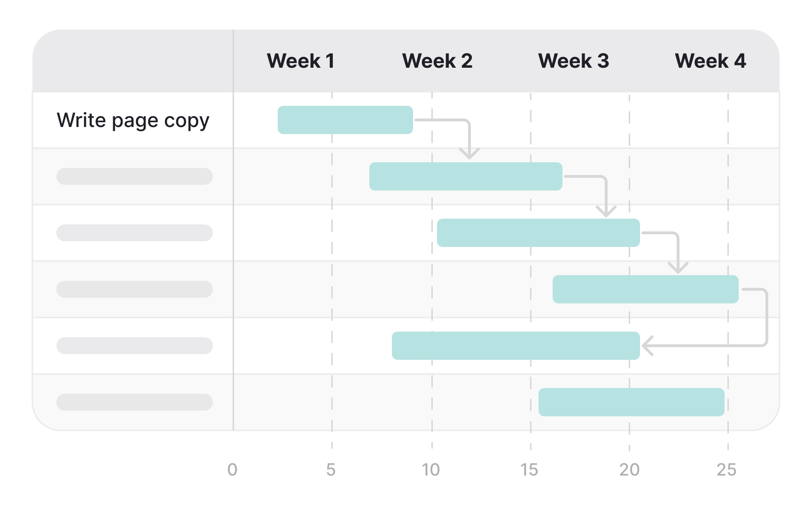Click the third row's teal task bar
812x508 pixels.
(x=538, y=233)
